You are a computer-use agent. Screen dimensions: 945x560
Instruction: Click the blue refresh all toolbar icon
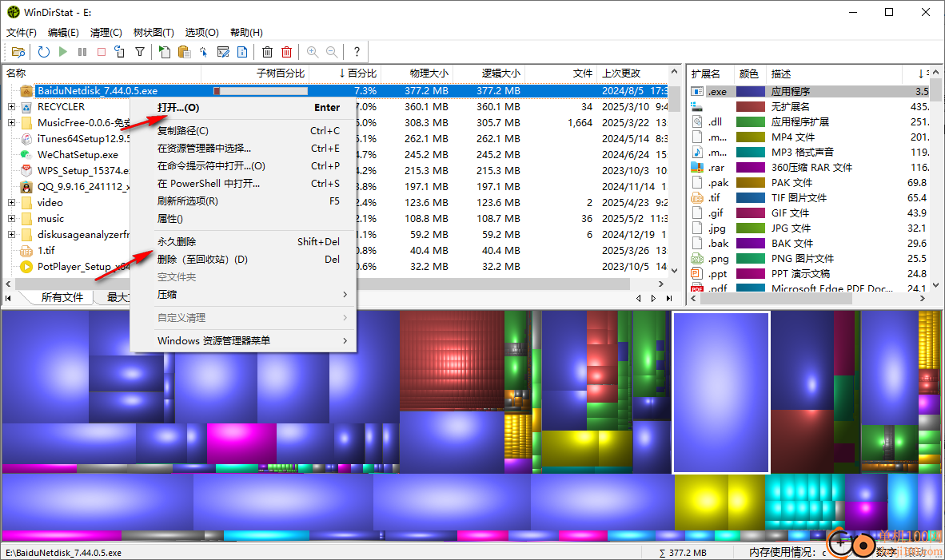click(x=43, y=52)
